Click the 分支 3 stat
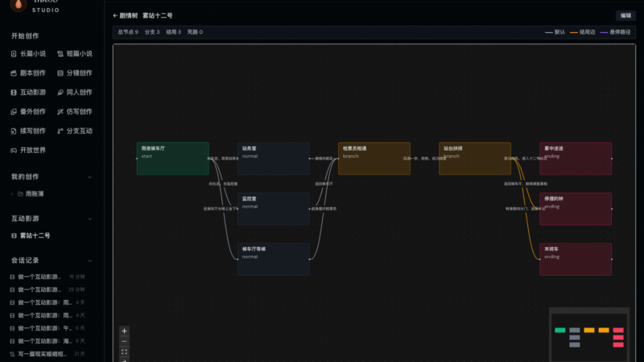 (152, 32)
